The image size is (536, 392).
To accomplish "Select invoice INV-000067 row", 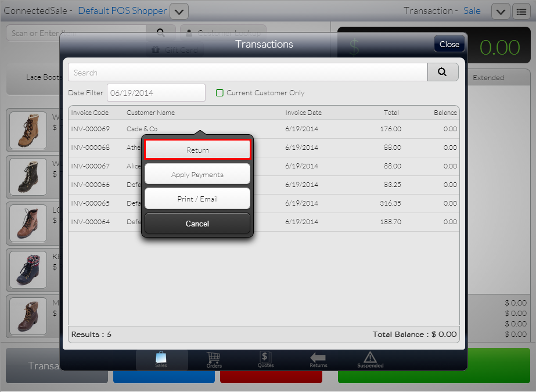I will 264,166.
